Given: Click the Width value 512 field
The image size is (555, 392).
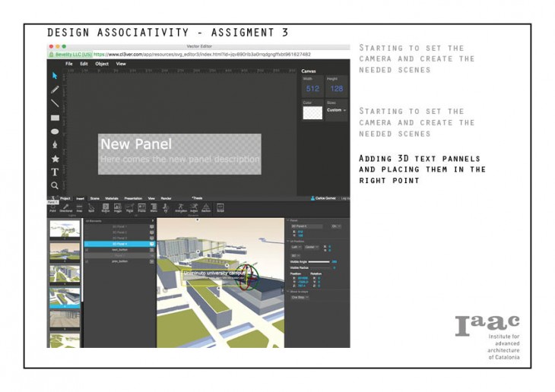Looking at the screenshot, I should [312, 89].
